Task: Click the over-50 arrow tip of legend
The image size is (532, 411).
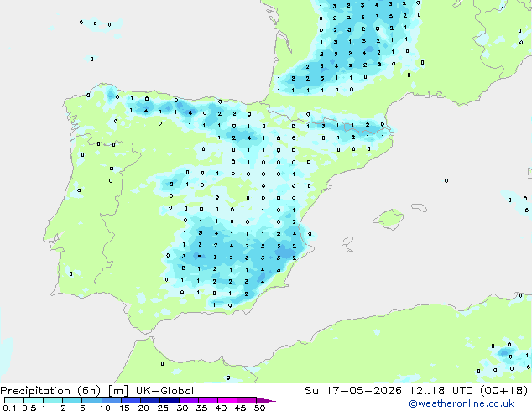Action: [x=266, y=400]
